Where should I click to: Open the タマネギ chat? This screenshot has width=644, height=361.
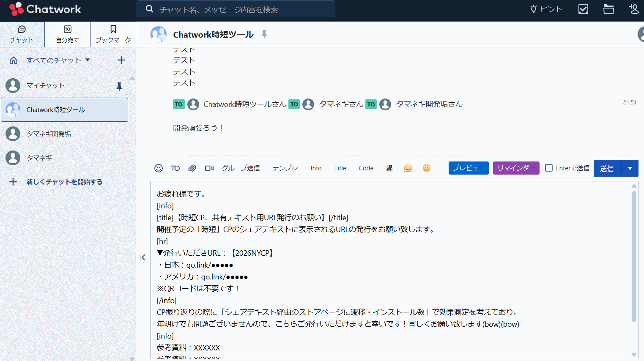(x=64, y=158)
